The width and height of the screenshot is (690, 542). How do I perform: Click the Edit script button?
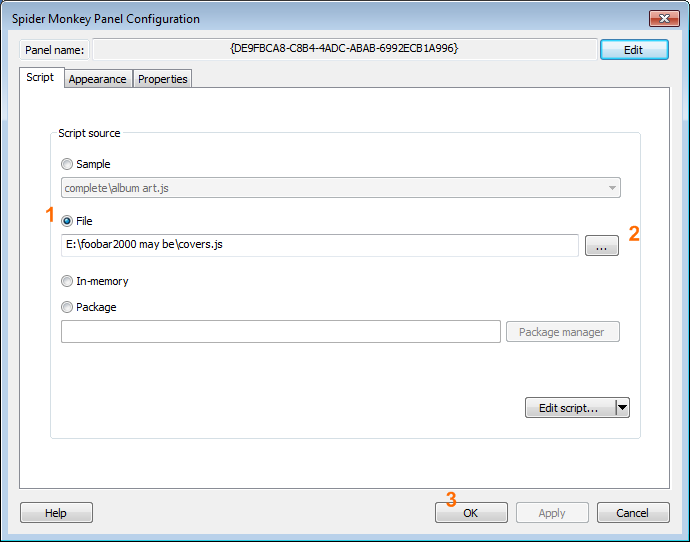[569, 407]
